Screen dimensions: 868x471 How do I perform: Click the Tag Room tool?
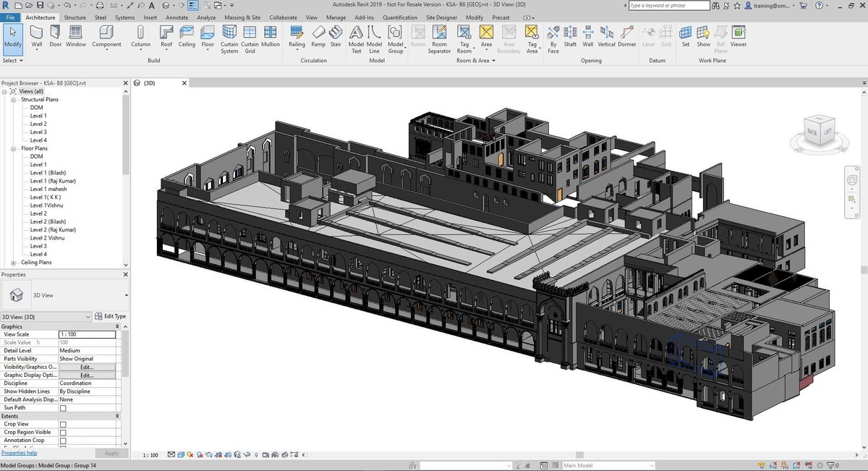[464, 40]
